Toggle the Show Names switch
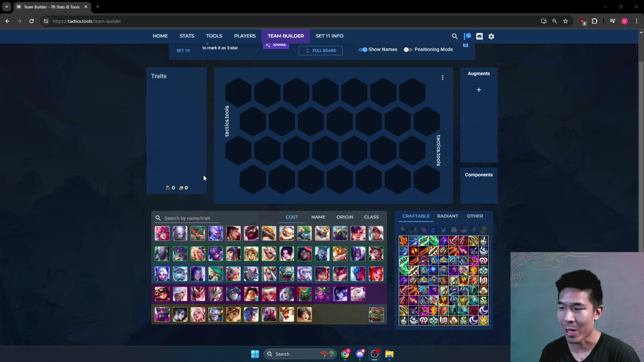 363,50
